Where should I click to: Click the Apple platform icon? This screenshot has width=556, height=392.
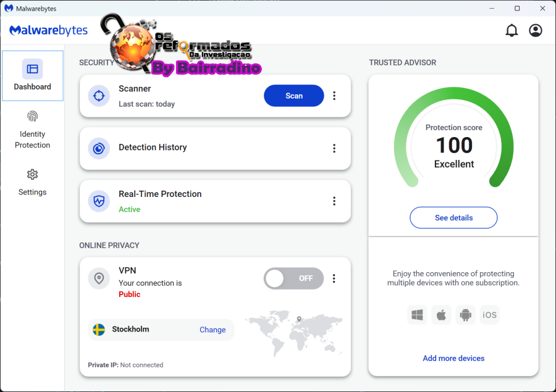pos(441,315)
